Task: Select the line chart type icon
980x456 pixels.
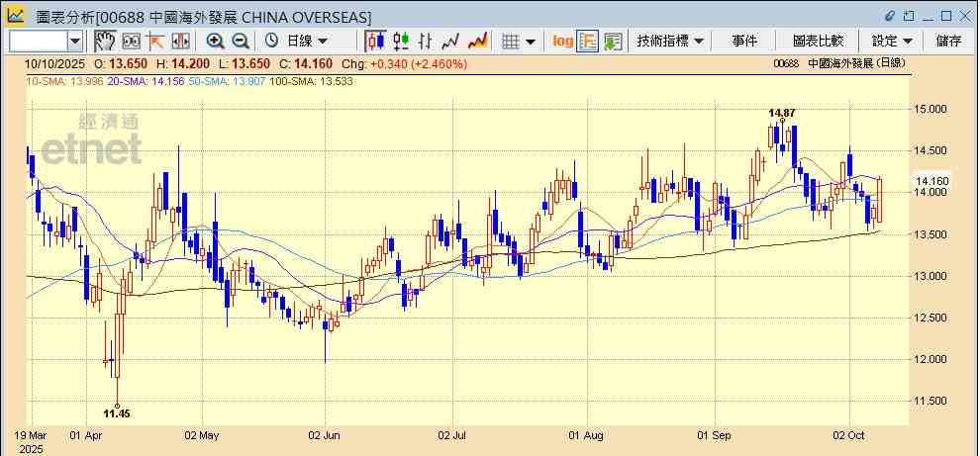Action: click(451, 41)
